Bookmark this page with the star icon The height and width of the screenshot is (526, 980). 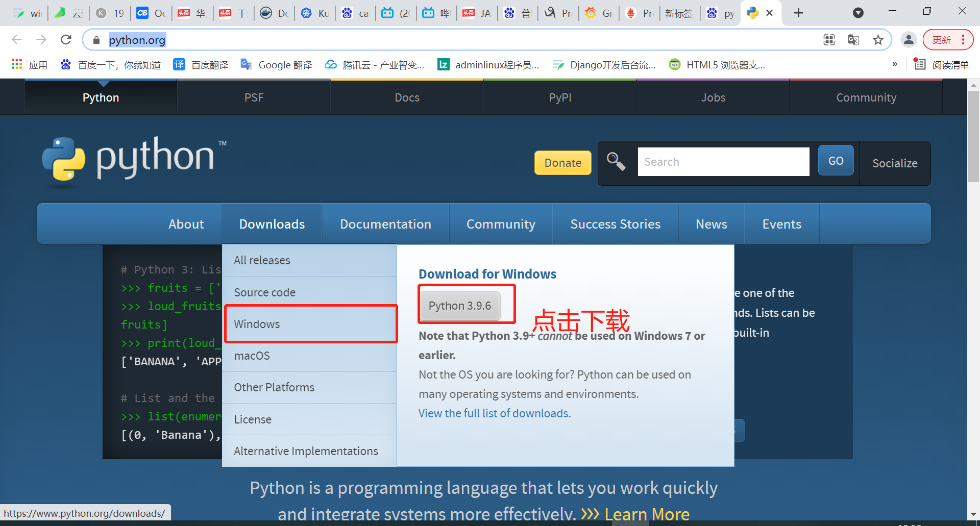point(878,40)
